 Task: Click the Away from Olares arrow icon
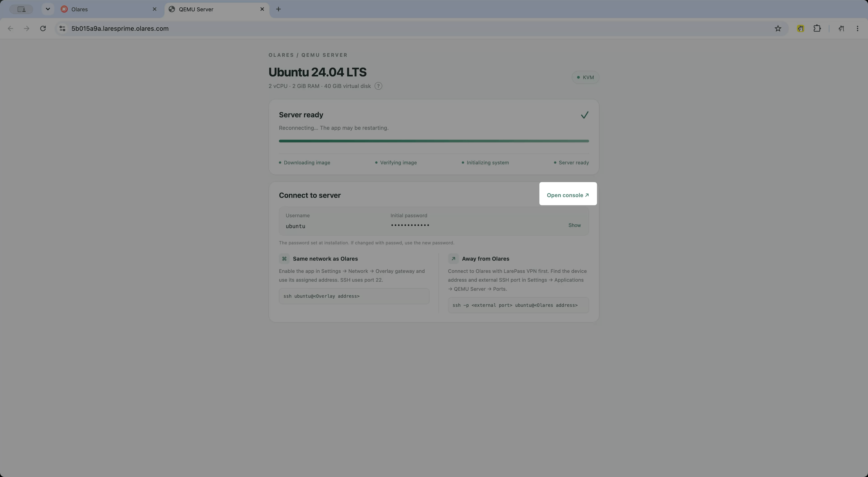pyautogui.click(x=453, y=259)
